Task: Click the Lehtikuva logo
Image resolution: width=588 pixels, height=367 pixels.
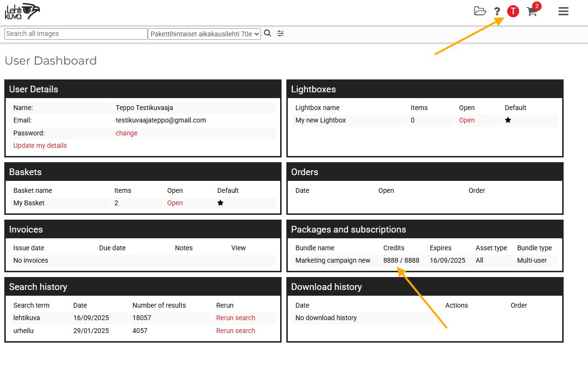Action: coord(22,11)
